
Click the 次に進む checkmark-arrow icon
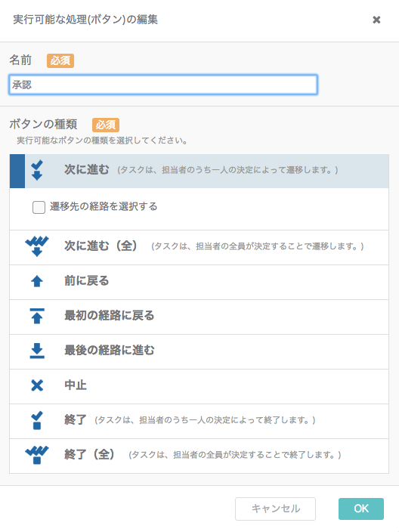coord(37,170)
